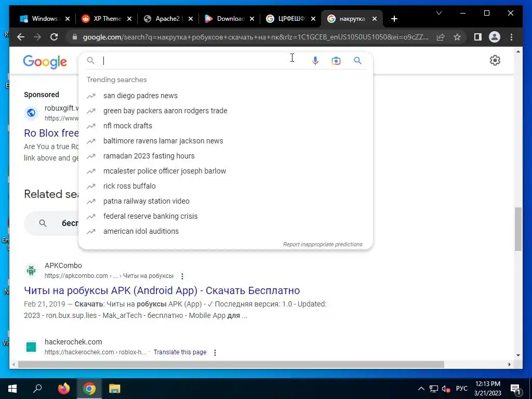Select suggestion american idol auditions

pos(225,231)
